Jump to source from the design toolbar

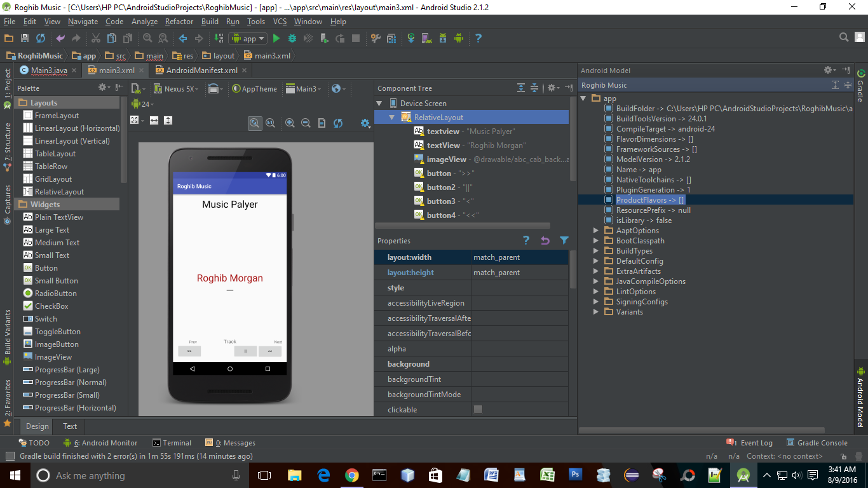pyautogui.click(x=322, y=123)
